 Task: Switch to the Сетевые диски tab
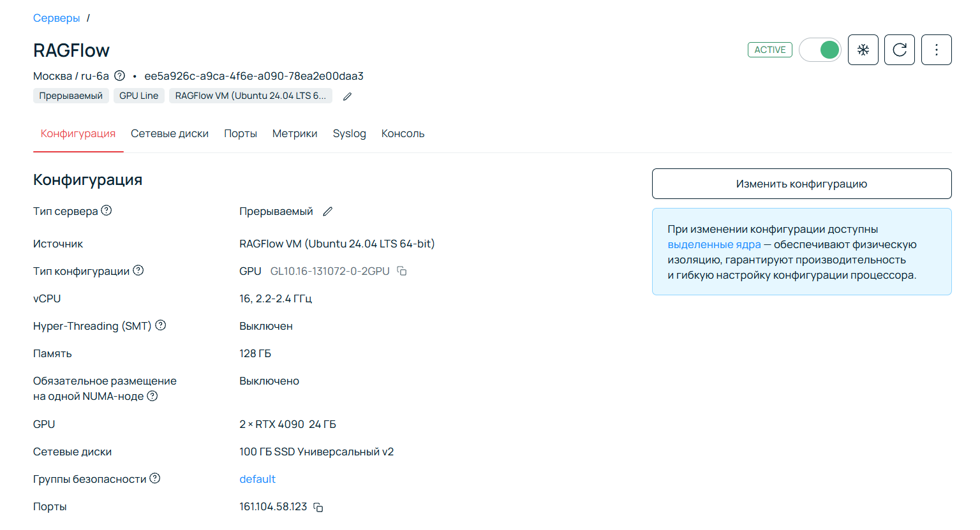tap(170, 133)
